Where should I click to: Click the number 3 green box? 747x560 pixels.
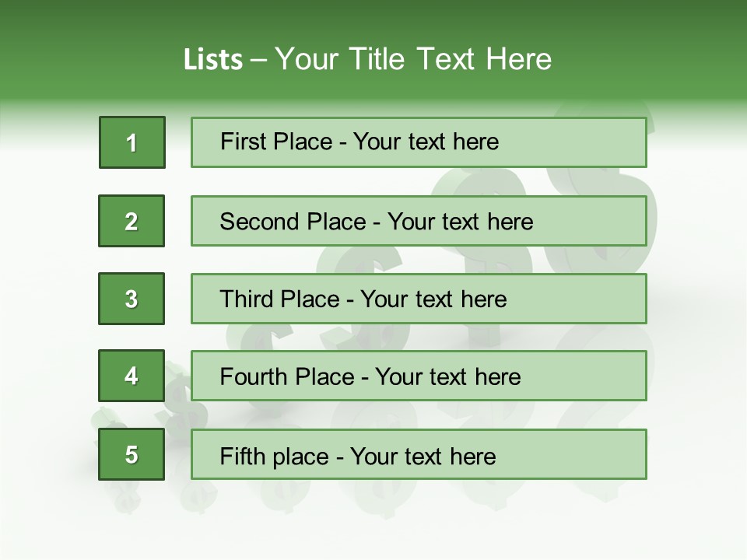pyautogui.click(x=132, y=299)
